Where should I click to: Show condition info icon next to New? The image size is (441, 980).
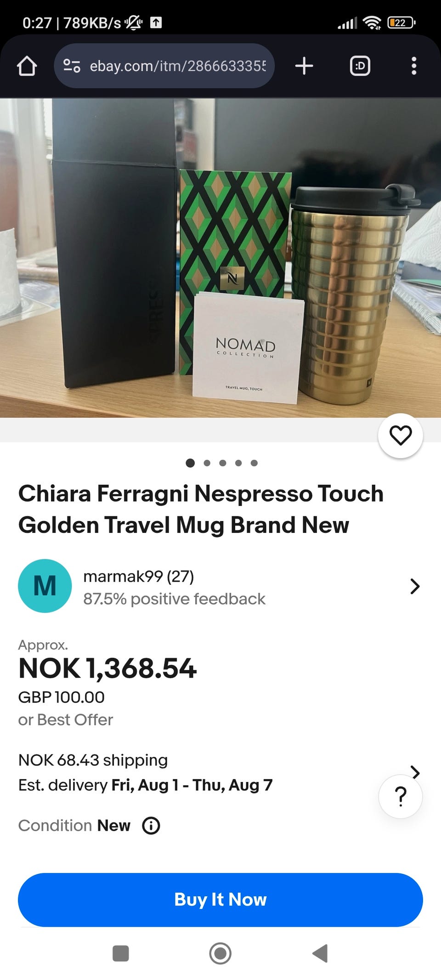(x=151, y=826)
